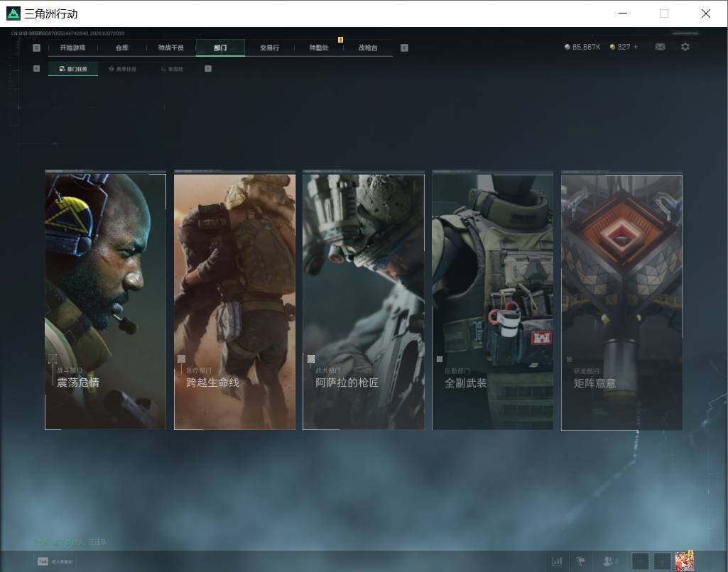This screenshot has height=572, width=728.
Task: Click the left sub-tab key hint icon
Action: (x=37, y=69)
